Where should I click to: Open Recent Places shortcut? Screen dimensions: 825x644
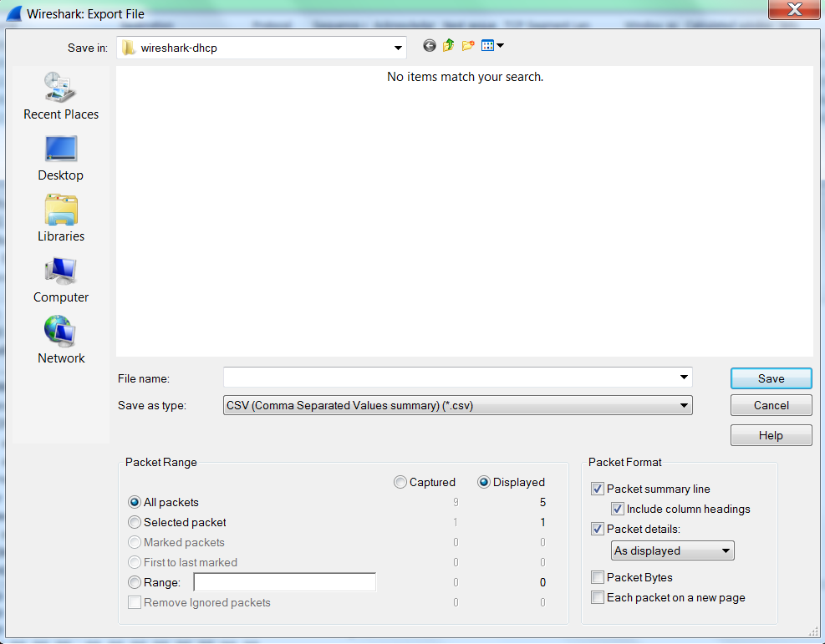click(x=61, y=96)
